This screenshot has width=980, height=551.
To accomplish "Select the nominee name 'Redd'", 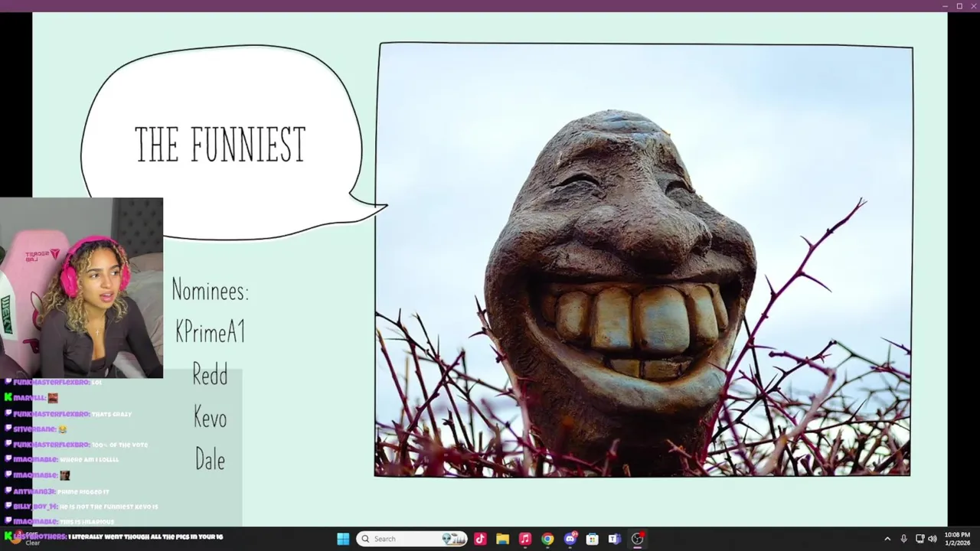I will point(210,375).
